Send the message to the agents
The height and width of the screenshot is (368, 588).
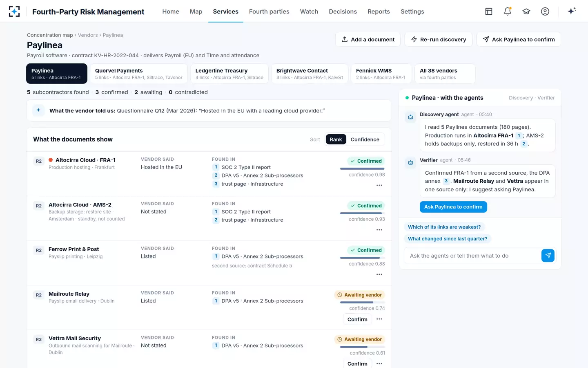pos(548,256)
